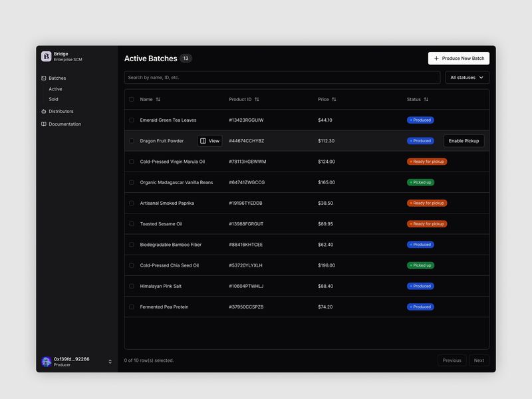Viewport: 532px width, 399px height.
Task: Check the select-all checkbox in the header
Action: click(130, 98)
